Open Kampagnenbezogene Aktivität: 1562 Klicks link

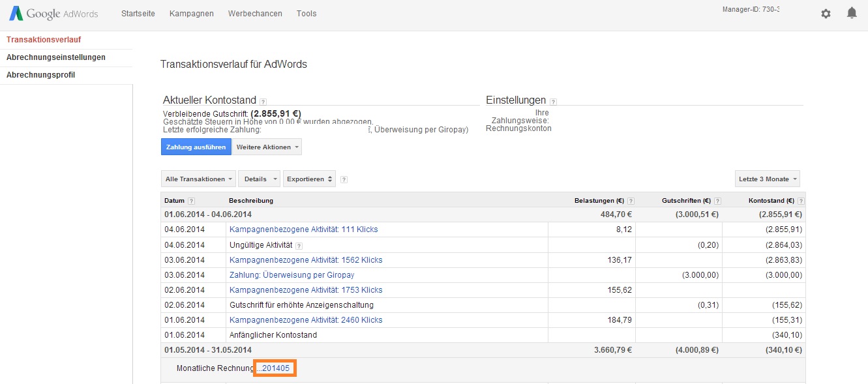306,260
